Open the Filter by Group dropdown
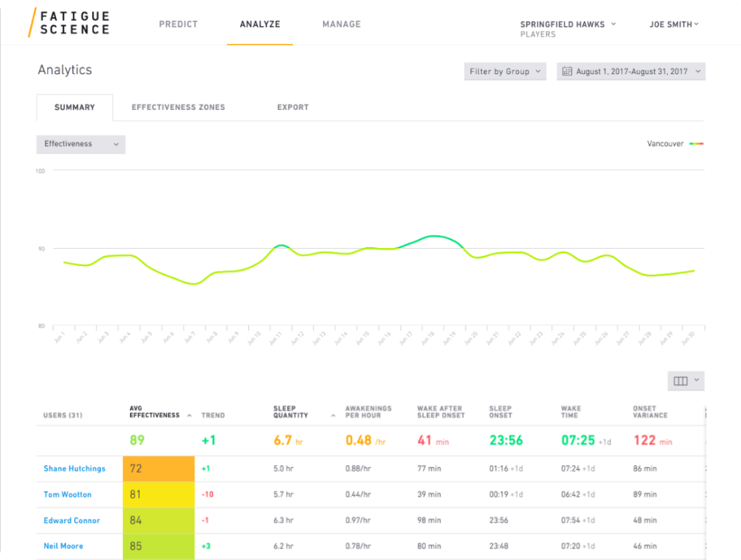The width and height of the screenshot is (741, 560). [x=505, y=72]
